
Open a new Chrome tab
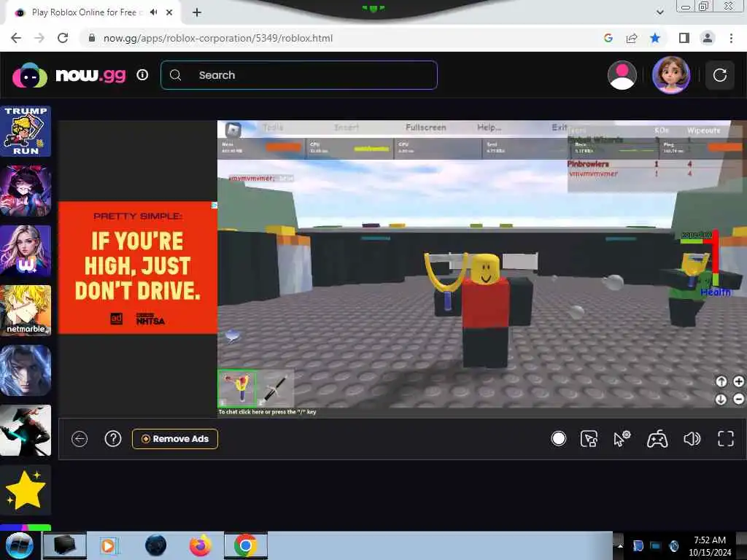click(x=197, y=12)
